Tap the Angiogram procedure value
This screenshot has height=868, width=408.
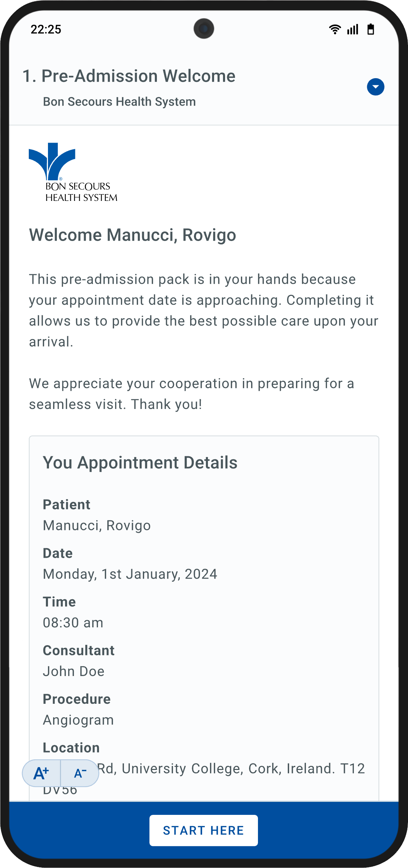click(78, 720)
